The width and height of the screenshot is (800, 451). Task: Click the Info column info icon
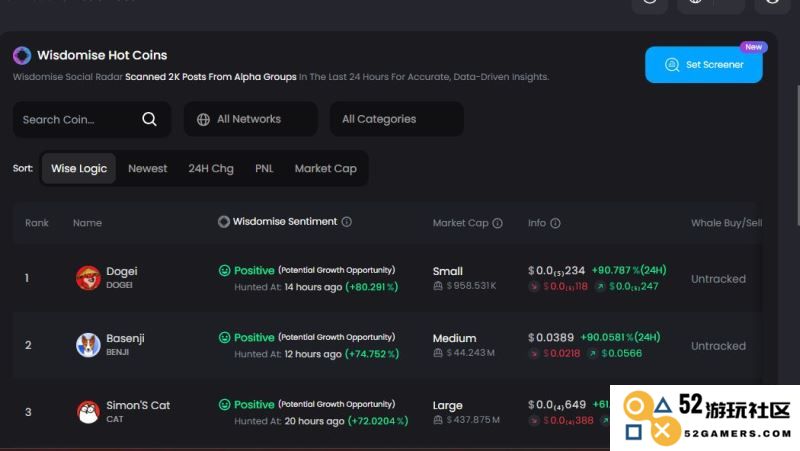(x=555, y=223)
